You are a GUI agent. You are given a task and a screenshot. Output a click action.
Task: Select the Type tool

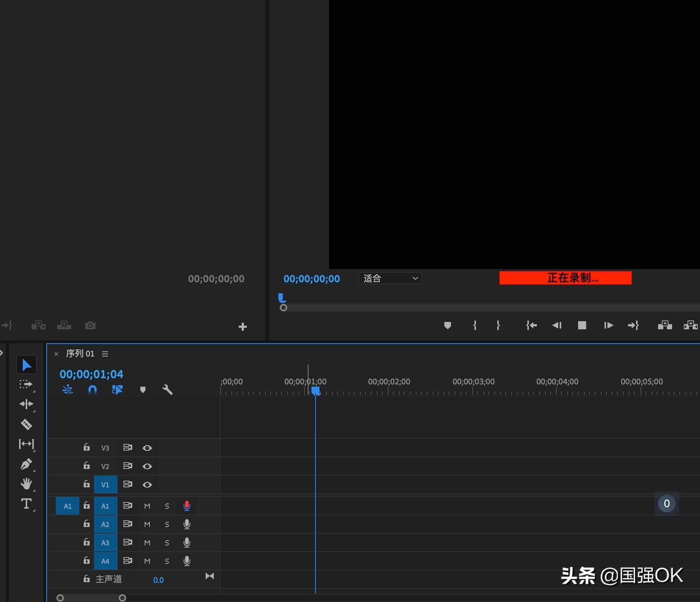(x=26, y=504)
